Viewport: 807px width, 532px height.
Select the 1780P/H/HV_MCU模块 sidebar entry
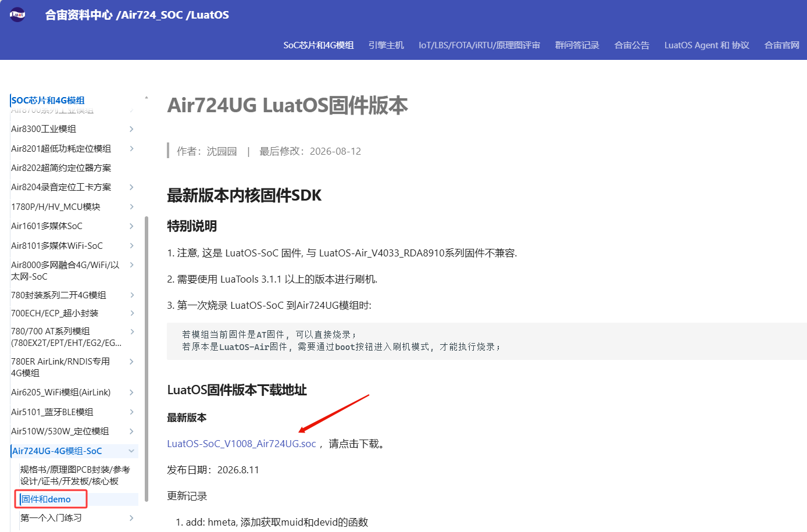click(x=56, y=207)
